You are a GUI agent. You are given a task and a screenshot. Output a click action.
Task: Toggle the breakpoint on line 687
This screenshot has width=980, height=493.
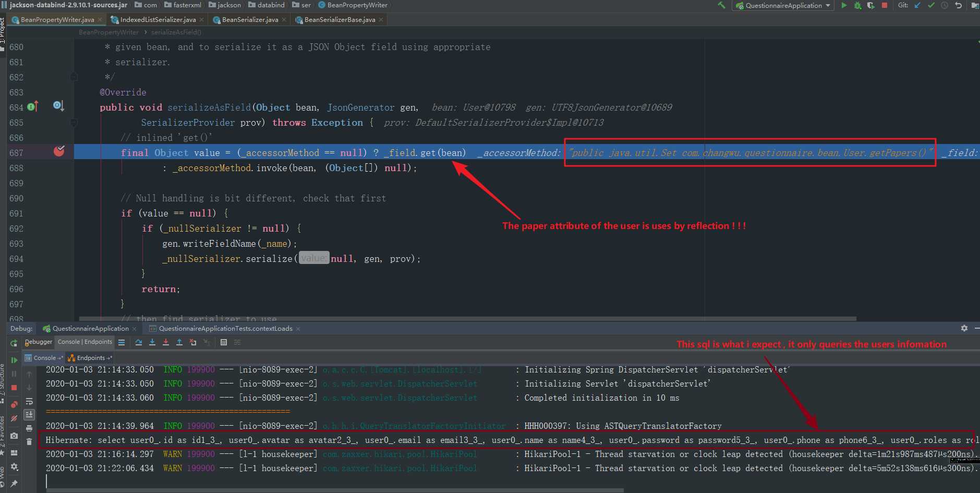pyautogui.click(x=59, y=152)
